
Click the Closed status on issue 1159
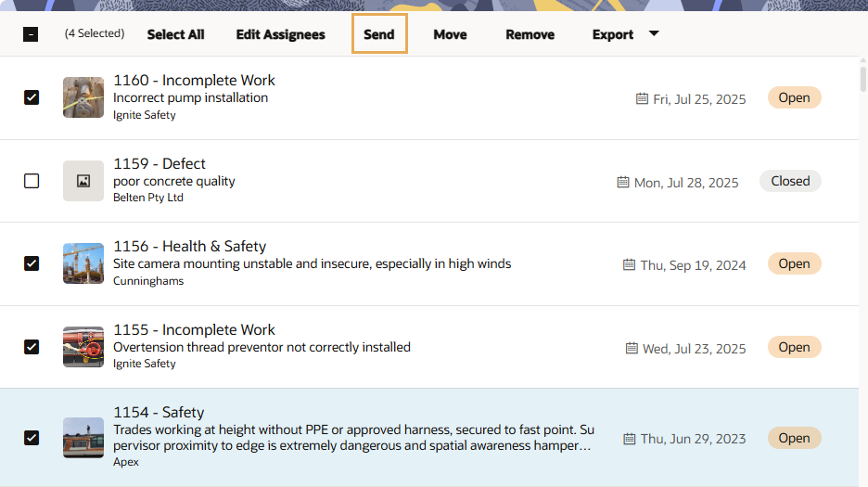[x=790, y=181]
